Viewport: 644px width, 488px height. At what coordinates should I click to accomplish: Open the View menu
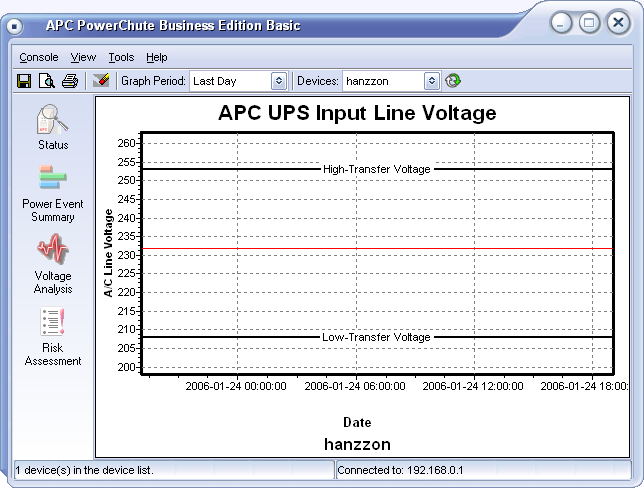pyautogui.click(x=83, y=57)
